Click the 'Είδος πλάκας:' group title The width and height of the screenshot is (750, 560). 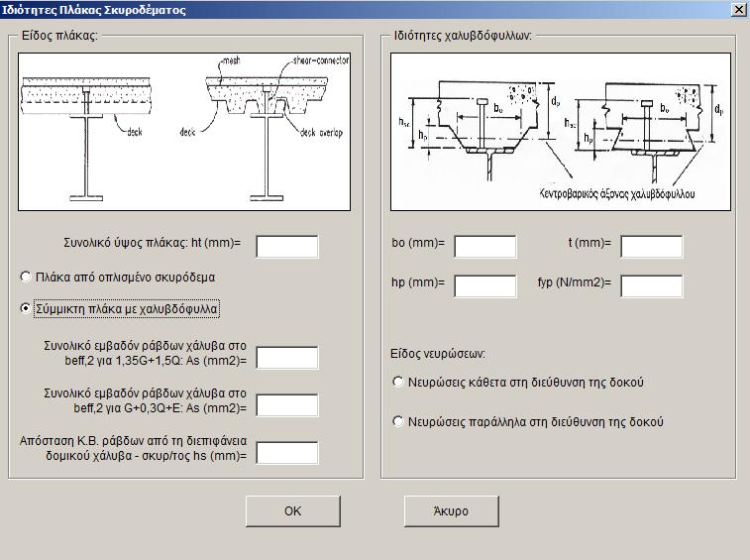click(x=59, y=36)
